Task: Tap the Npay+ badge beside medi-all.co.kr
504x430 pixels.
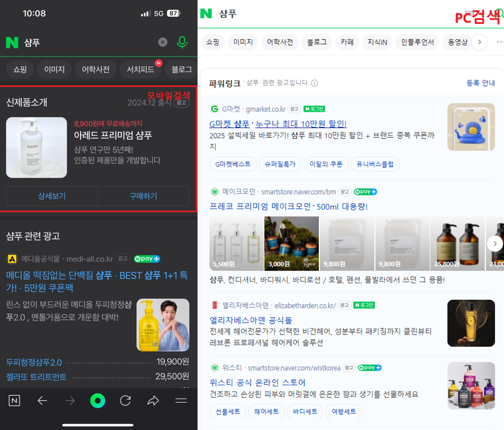Action: tap(147, 259)
